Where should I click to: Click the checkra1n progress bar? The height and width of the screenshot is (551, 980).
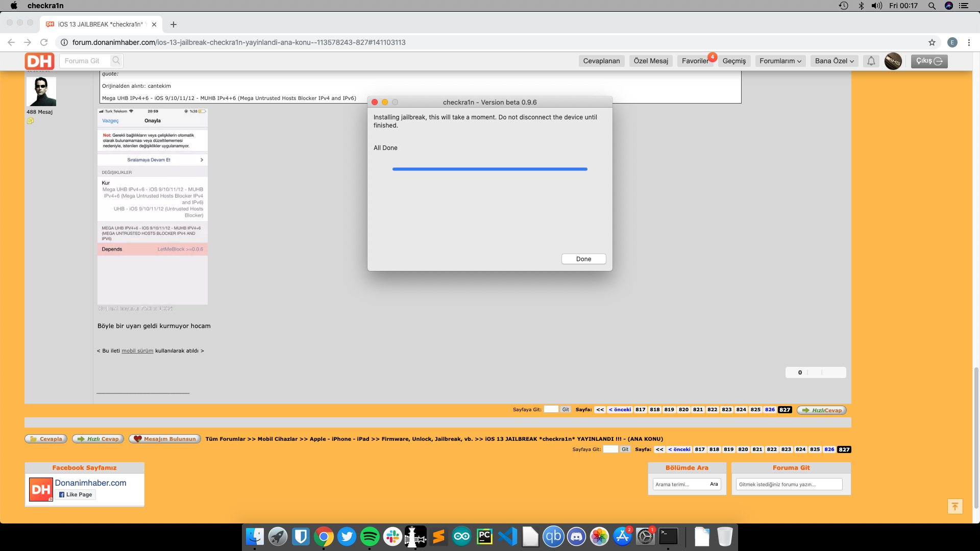click(x=489, y=169)
